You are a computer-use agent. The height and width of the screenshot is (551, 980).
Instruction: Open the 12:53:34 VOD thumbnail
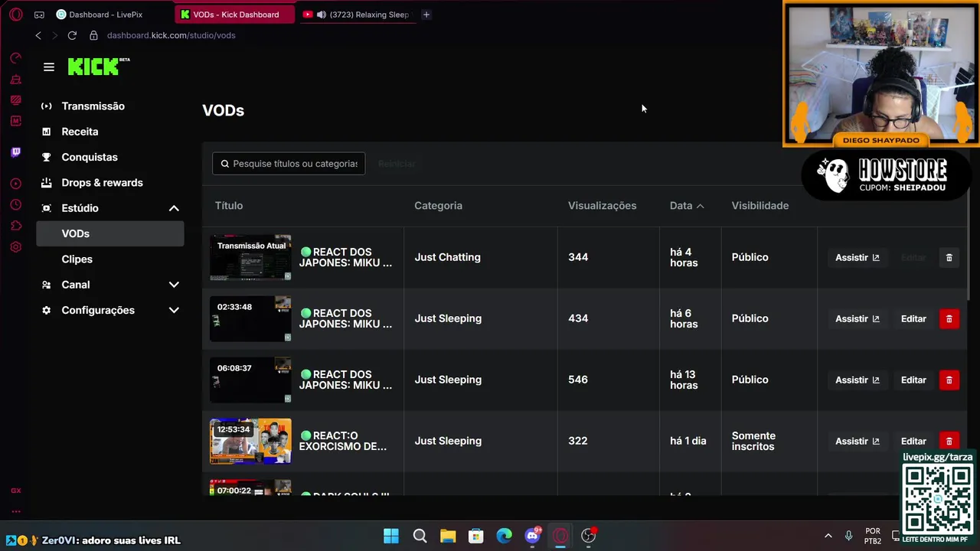[x=250, y=441]
